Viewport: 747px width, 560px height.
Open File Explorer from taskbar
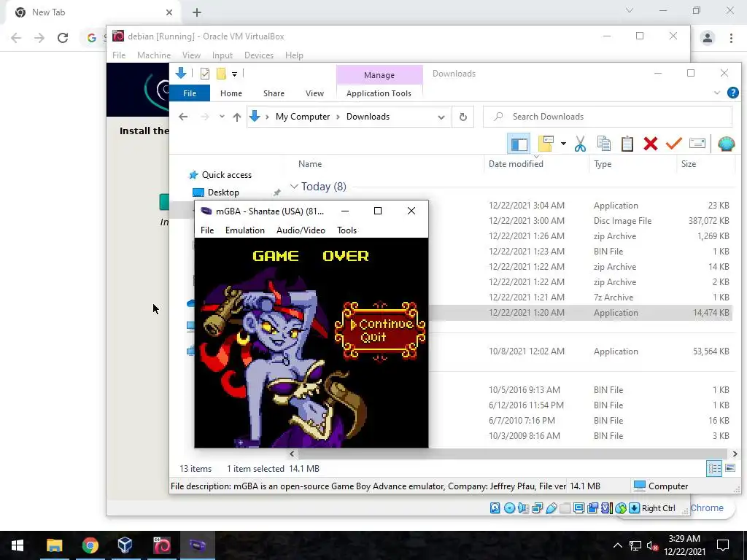(x=54, y=545)
